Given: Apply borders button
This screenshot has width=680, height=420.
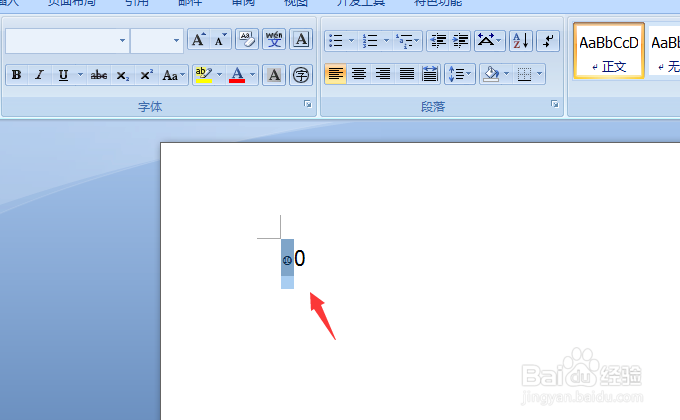Looking at the screenshot, I should pyautogui.click(x=524, y=74).
